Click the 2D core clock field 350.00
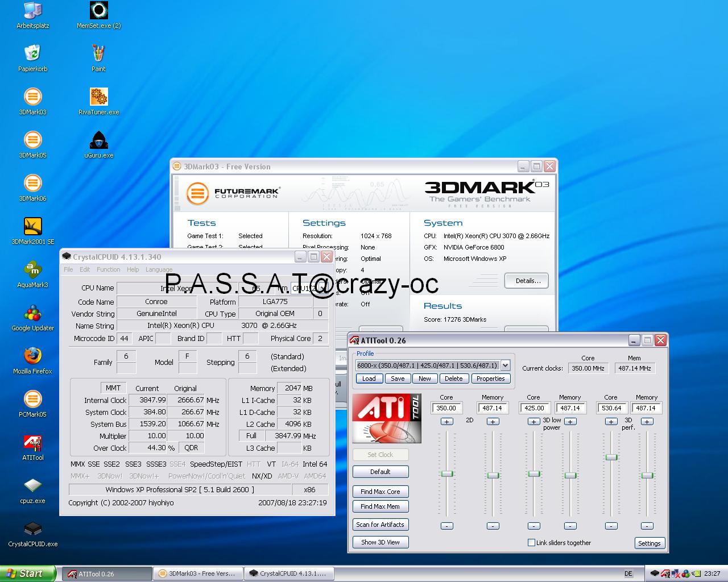 (446, 408)
